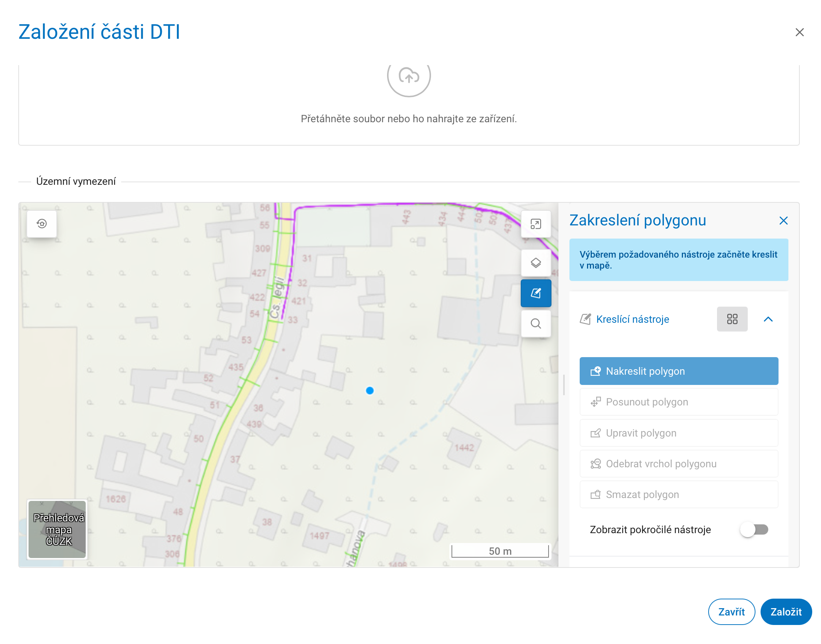
Task: Expand map to fullscreen icon
Action: pyautogui.click(x=536, y=224)
